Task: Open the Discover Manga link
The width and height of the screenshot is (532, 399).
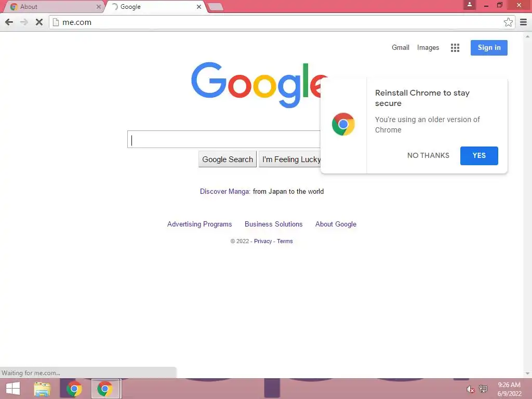Action: (x=224, y=191)
